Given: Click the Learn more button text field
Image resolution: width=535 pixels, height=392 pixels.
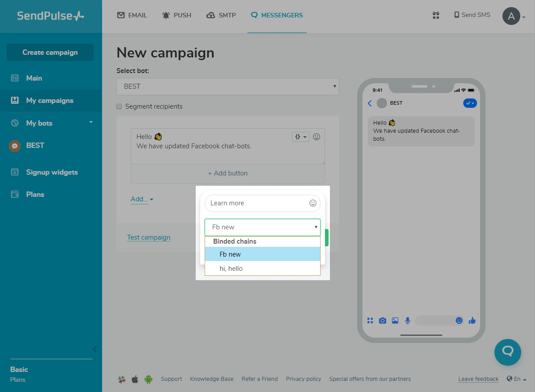Looking at the screenshot, I should (x=263, y=203).
